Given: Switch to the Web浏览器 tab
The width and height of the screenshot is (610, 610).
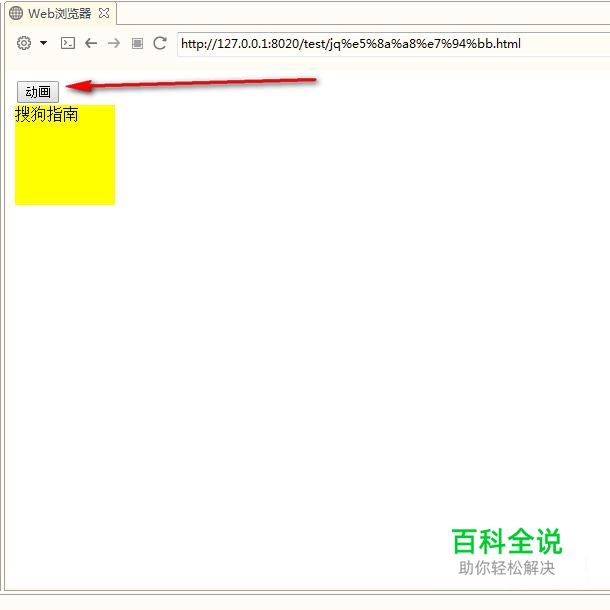Looking at the screenshot, I should [60, 14].
